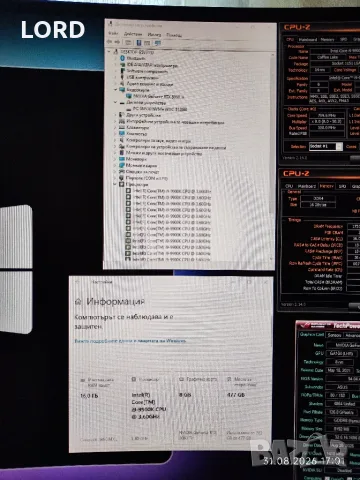Switch to Mainboard tab in lower CPU-Z window
The image size is (360, 480).
(307, 186)
